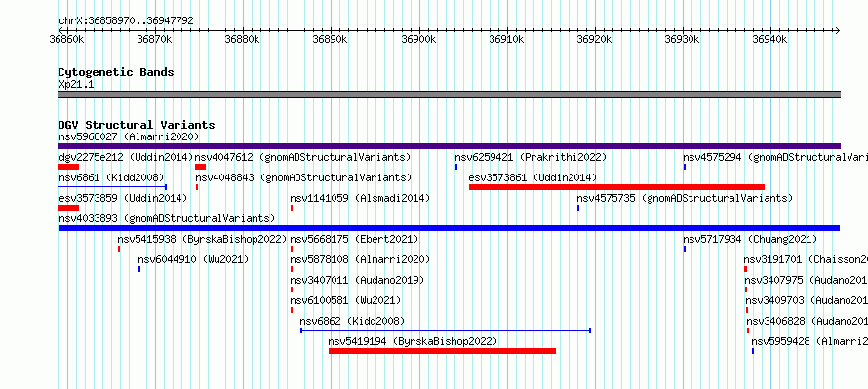The height and width of the screenshot is (389, 868).
Task: Click the red dgv2275e212 (Uddin2014) variant bar
Action: (68, 167)
